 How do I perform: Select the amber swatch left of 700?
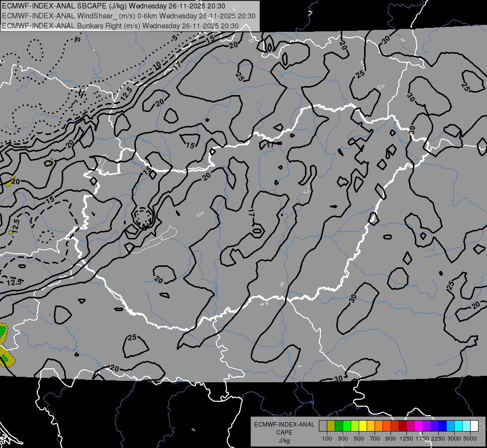[371, 426]
